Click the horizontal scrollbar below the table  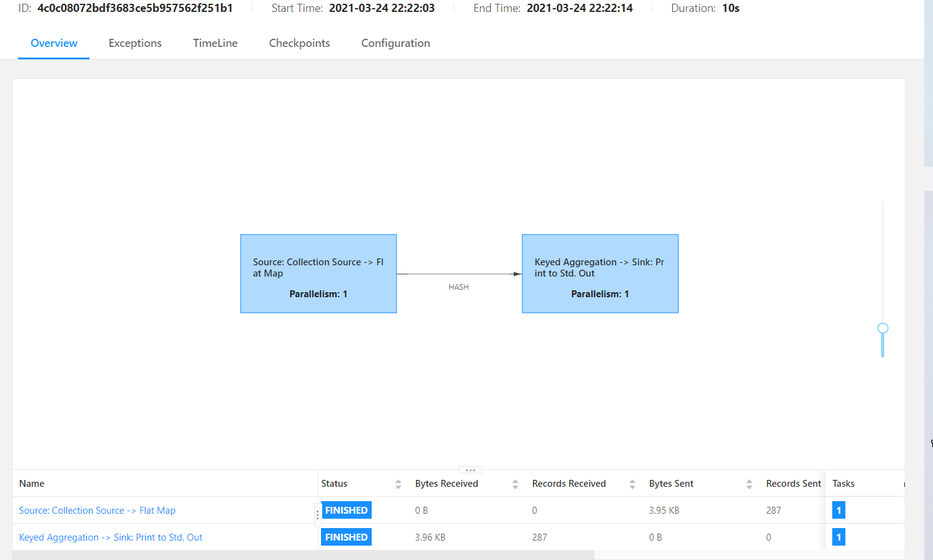point(303,555)
